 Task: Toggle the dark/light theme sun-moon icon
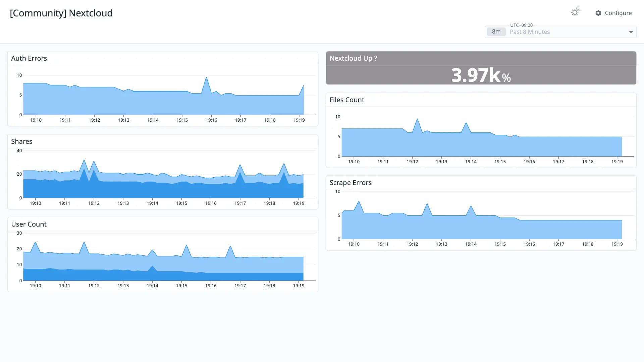point(576,12)
